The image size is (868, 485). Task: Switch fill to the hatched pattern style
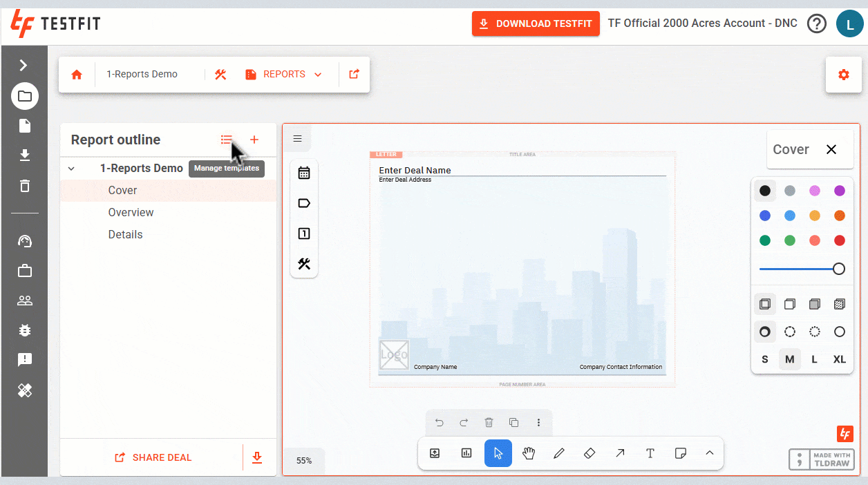point(839,303)
